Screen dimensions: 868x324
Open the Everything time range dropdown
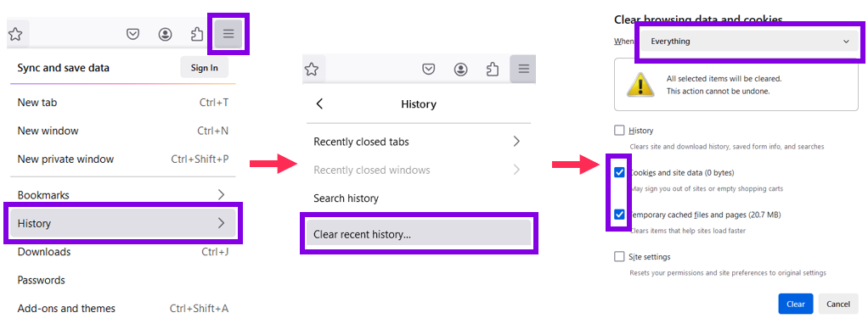click(750, 42)
